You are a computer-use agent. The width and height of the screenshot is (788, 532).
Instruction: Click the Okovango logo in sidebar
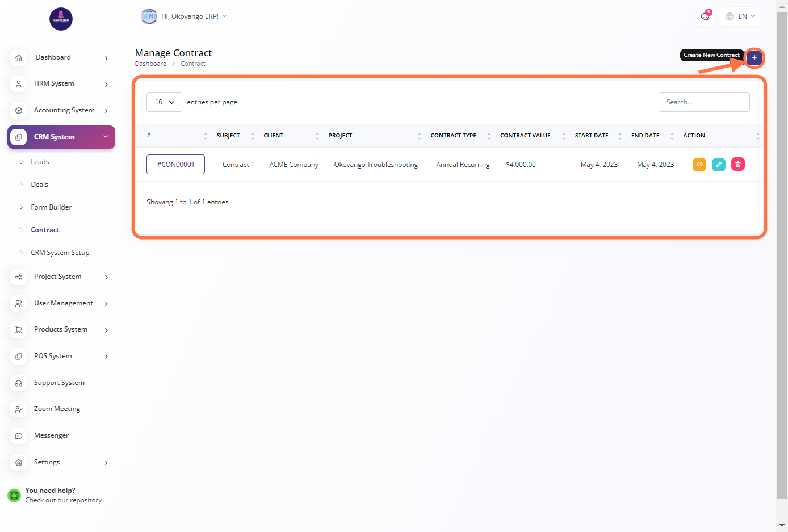pyautogui.click(x=61, y=19)
